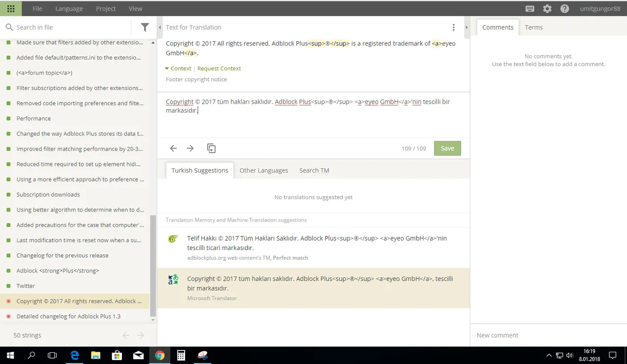Collapse the Context section
Image resolution: width=627 pixels, height=364 pixels.
178,68
